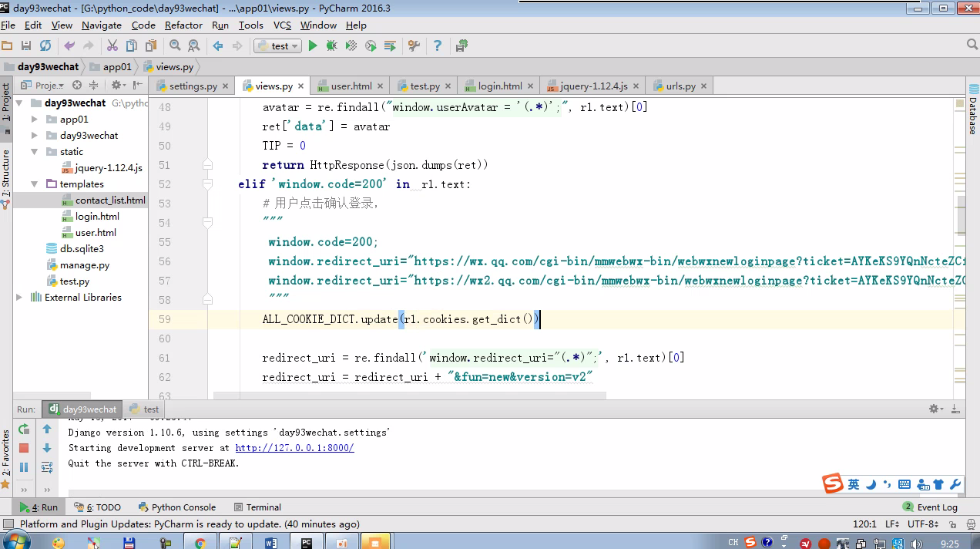Expand the app01 folder in project tree
Screen dimensions: 980x549
[35, 120]
